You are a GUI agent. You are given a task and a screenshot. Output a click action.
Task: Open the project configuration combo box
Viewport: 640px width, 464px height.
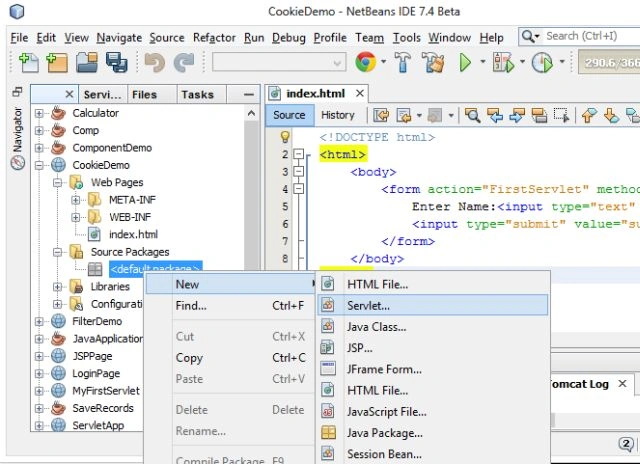point(279,62)
